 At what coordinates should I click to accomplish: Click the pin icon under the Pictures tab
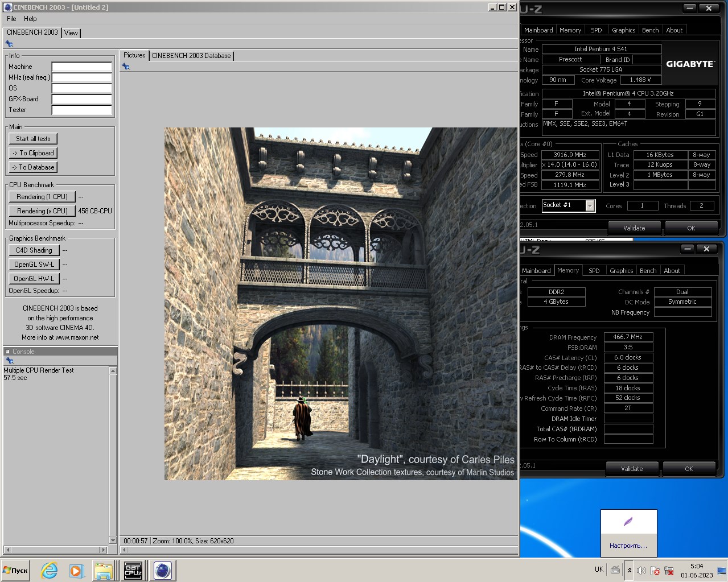click(x=126, y=67)
